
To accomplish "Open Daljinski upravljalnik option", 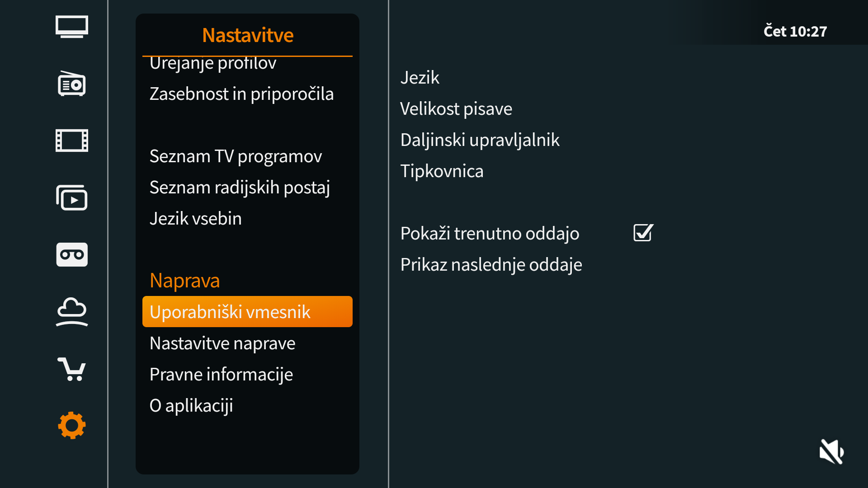I will coord(480,140).
